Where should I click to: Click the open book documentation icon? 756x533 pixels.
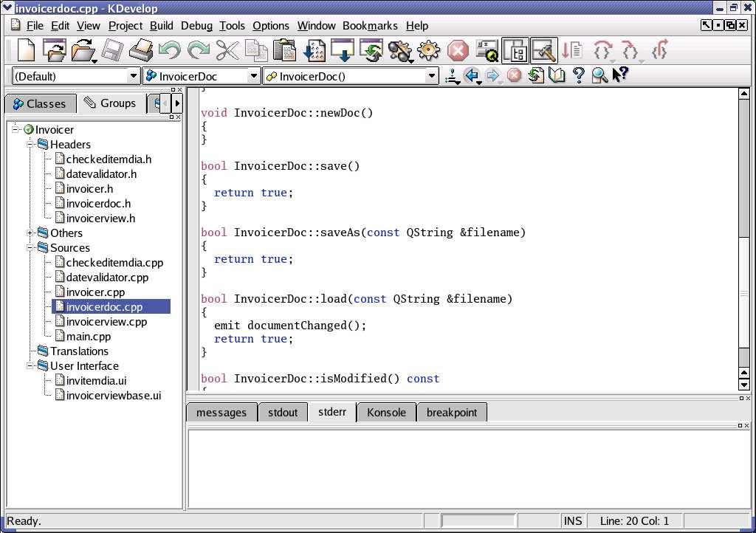pyautogui.click(x=557, y=75)
